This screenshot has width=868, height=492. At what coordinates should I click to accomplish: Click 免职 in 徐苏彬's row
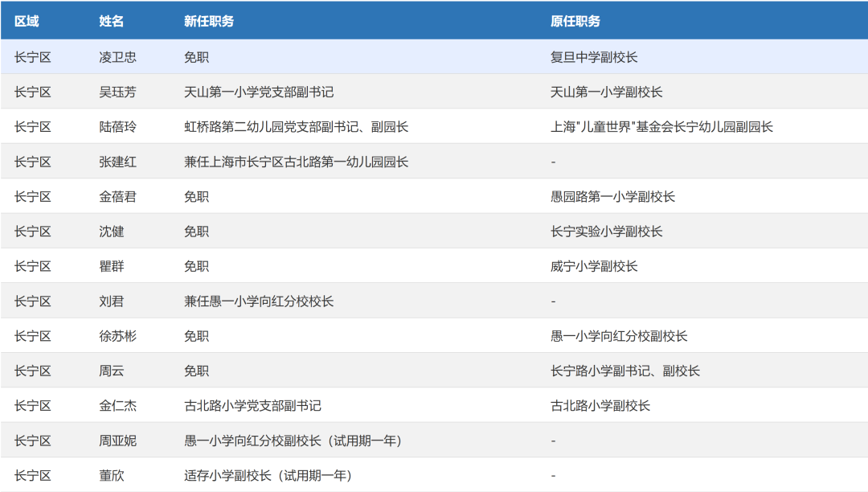[197, 336]
